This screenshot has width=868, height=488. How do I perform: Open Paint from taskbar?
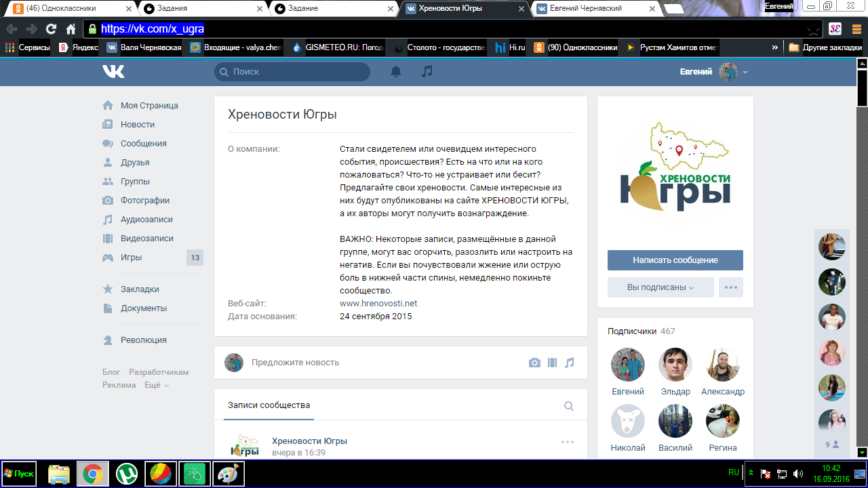(x=228, y=474)
